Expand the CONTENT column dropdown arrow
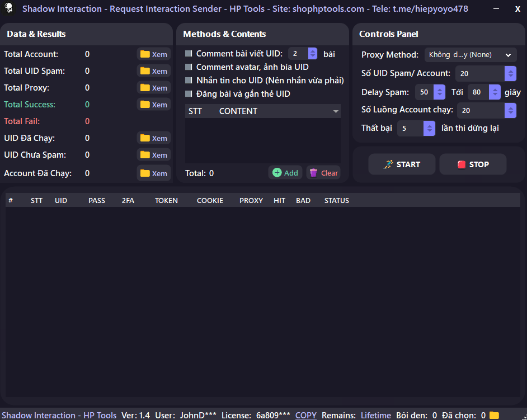This screenshot has height=420, width=527. click(x=336, y=111)
